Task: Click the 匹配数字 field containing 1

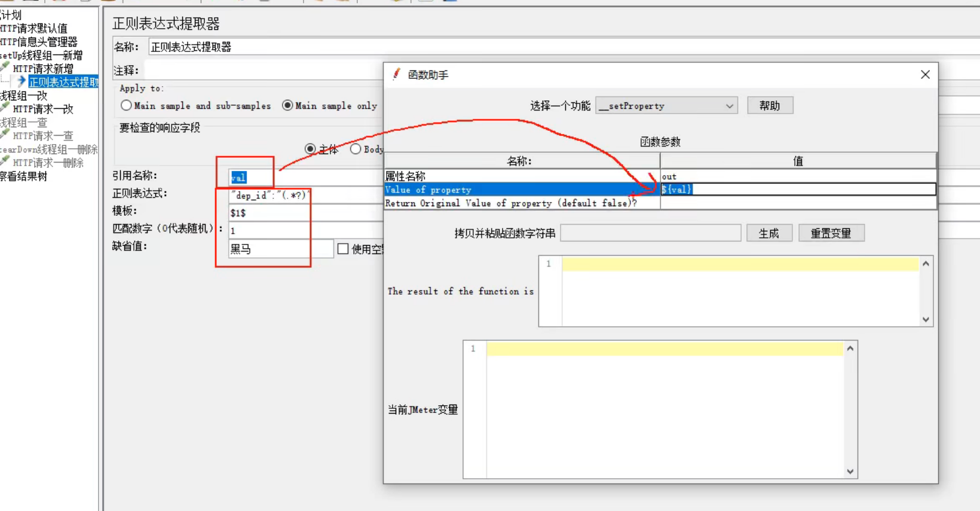Action: tap(306, 230)
